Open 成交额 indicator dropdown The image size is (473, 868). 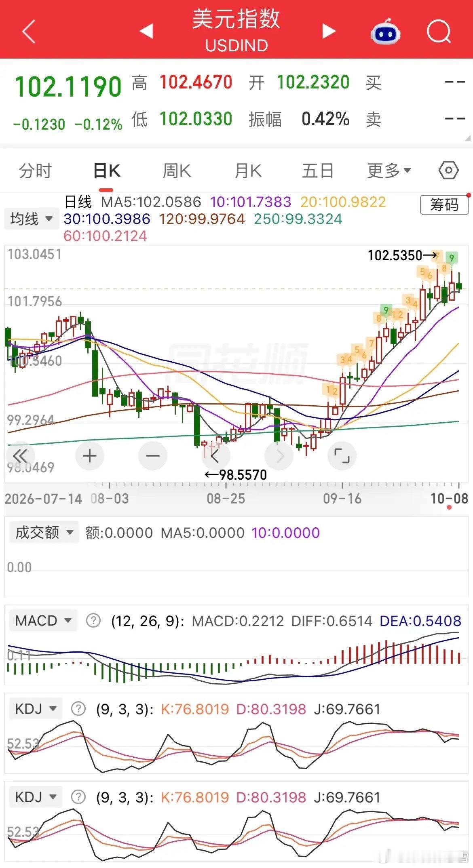tap(44, 532)
